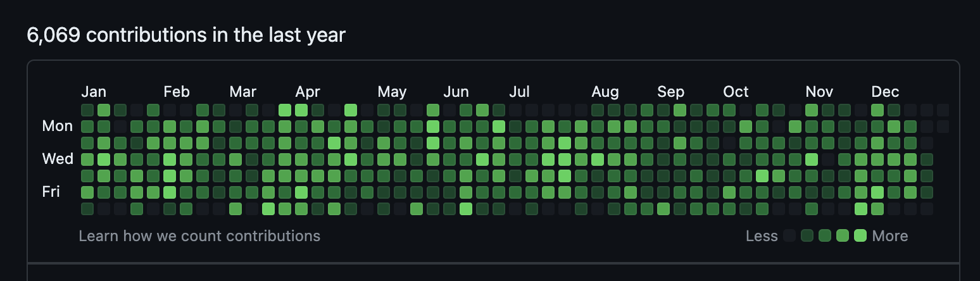Click the Jun month label
This screenshot has height=281, width=980.
(x=456, y=92)
